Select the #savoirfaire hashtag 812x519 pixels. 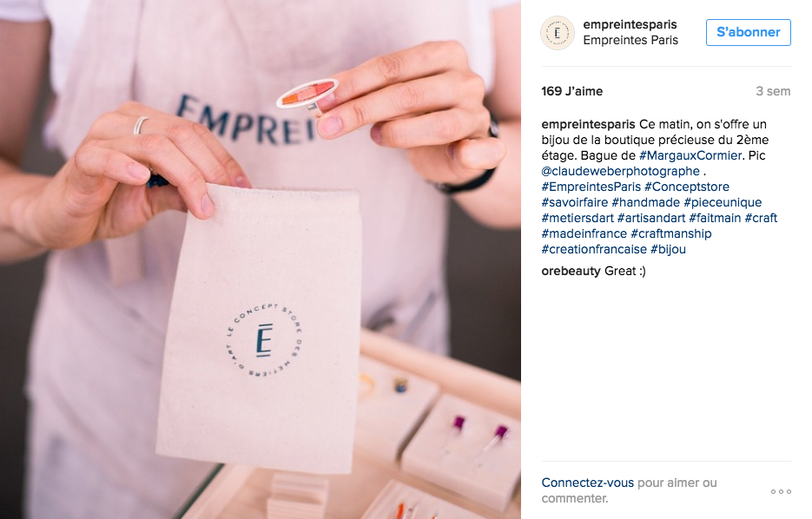pyautogui.click(x=575, y=202)
